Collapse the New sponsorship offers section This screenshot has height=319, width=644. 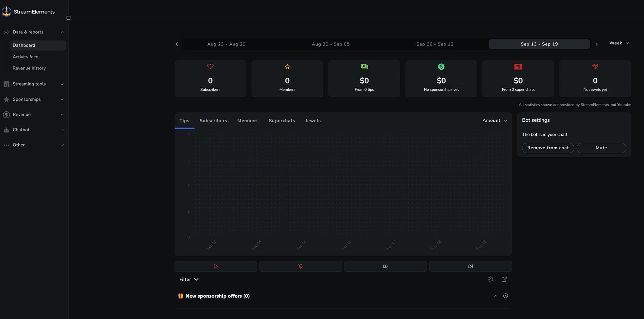(x=496, y=296)
